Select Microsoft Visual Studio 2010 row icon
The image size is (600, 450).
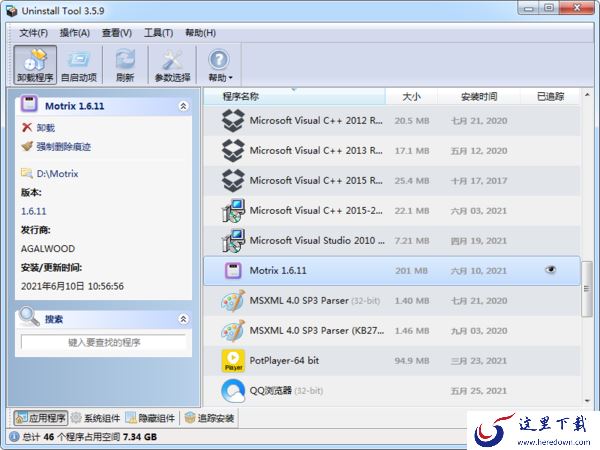pos(233,240)
